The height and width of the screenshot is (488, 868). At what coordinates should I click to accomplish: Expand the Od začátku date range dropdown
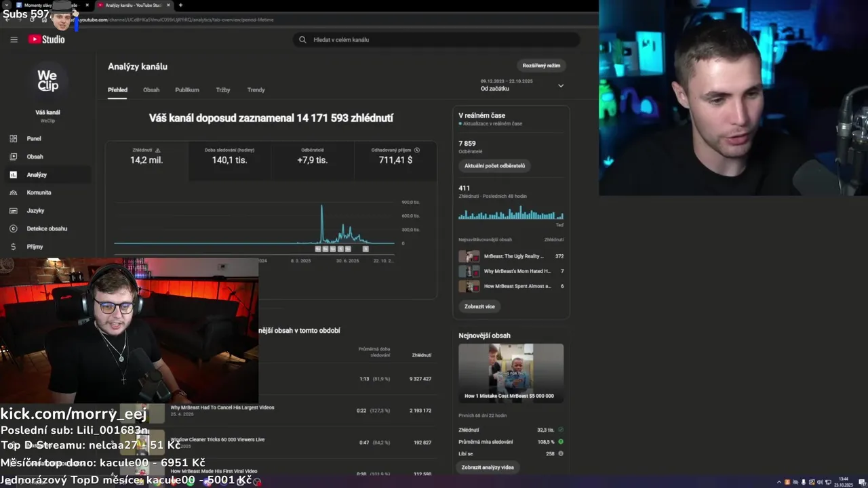[522, 85]
